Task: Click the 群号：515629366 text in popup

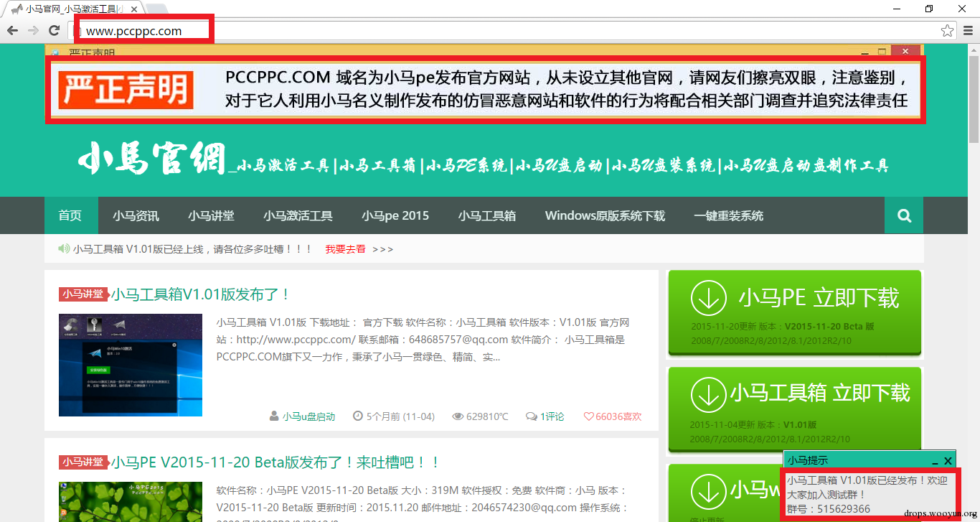Action: (x=829, y=509)
